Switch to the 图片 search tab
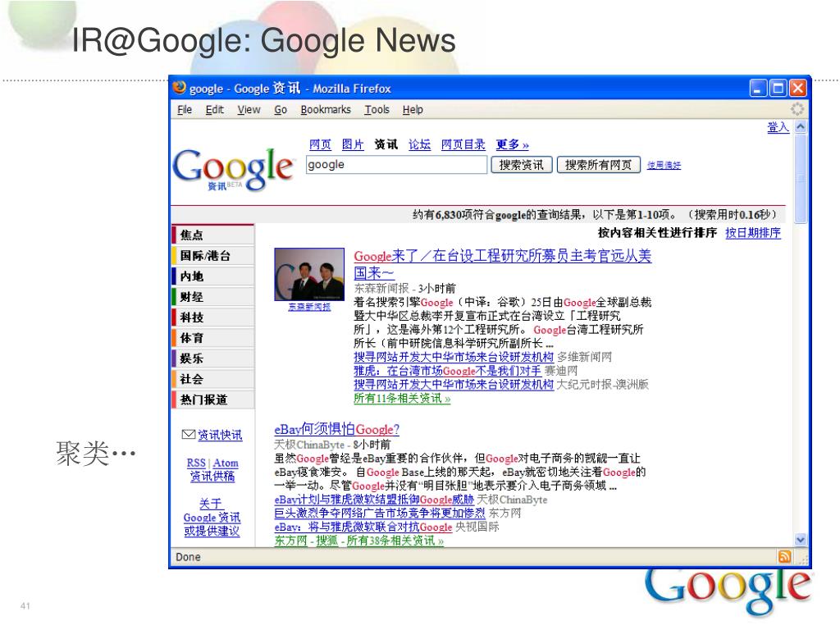The height and width of the screenshot is (630, 840). coord(353,144)
